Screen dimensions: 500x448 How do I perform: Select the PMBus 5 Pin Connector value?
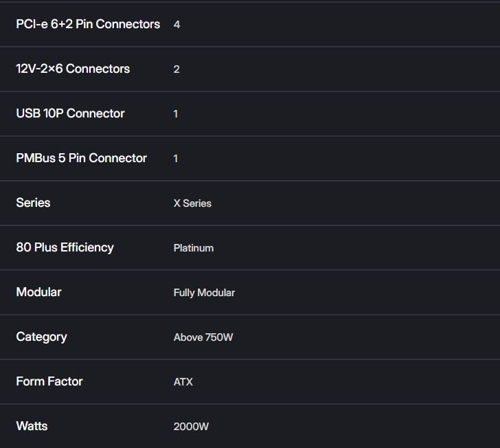[x=176, y=159]
